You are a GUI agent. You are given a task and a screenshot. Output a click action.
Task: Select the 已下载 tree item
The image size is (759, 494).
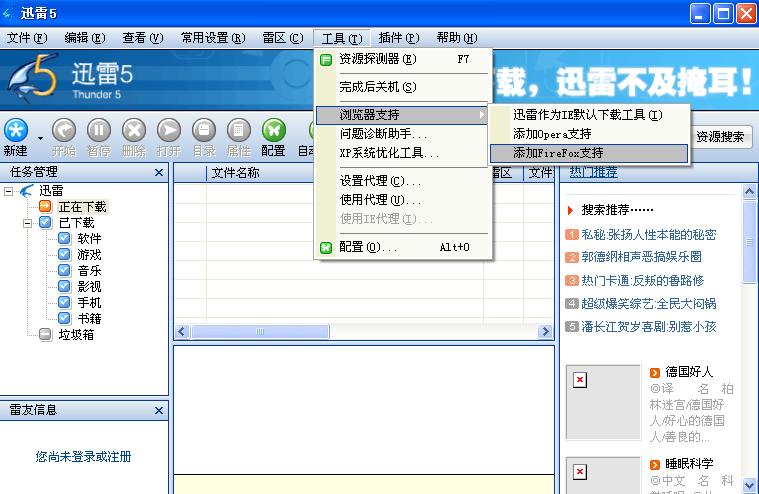tap(76, 223)
